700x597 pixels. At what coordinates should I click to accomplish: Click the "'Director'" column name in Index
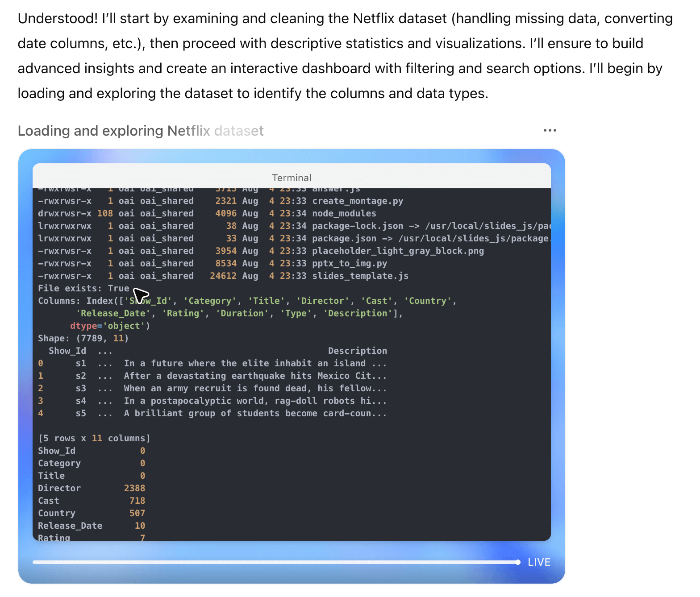(323, 301)
